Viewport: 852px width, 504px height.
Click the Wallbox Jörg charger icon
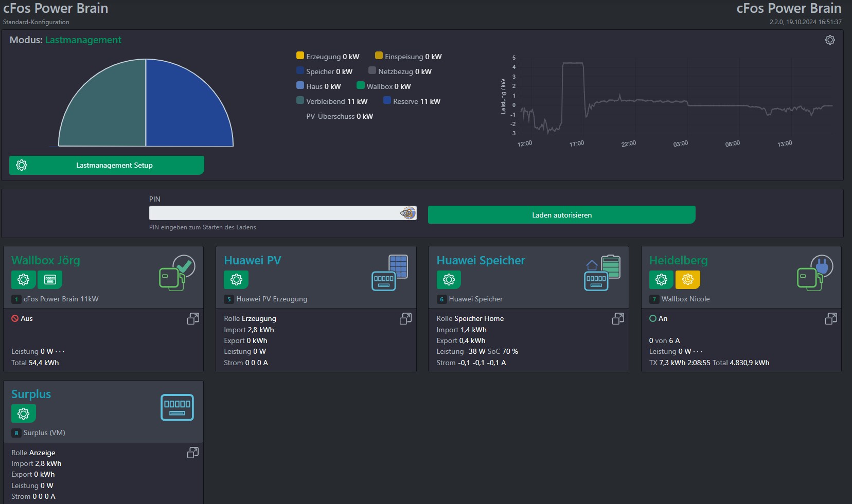pyautogui.click(x=176, y=273)
